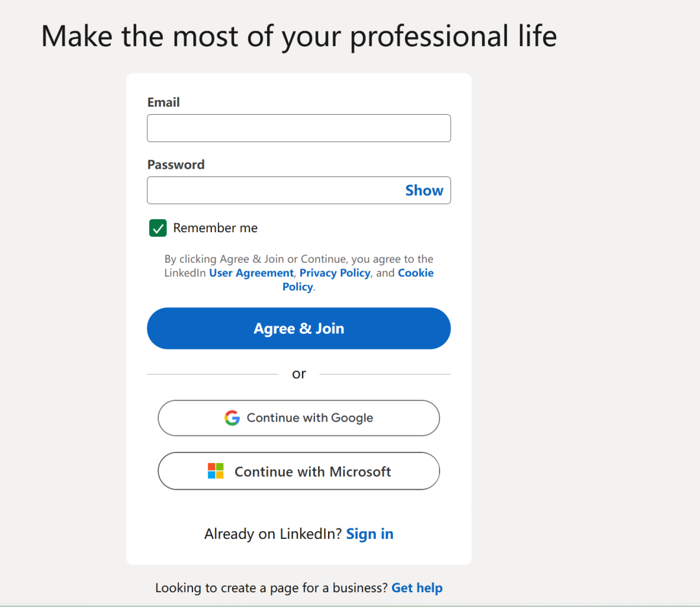The width and height of the screenshot is (700, 607).
Task: Show the password text
Action: 424,191
